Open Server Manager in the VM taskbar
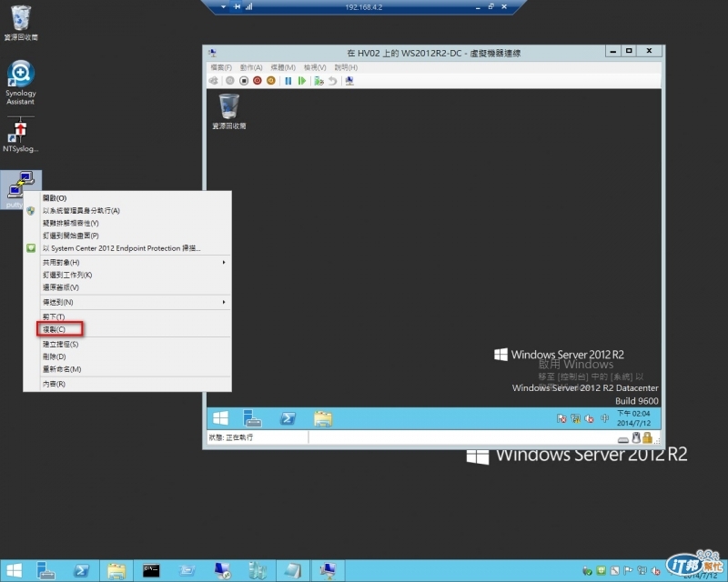 coord(252,418)
